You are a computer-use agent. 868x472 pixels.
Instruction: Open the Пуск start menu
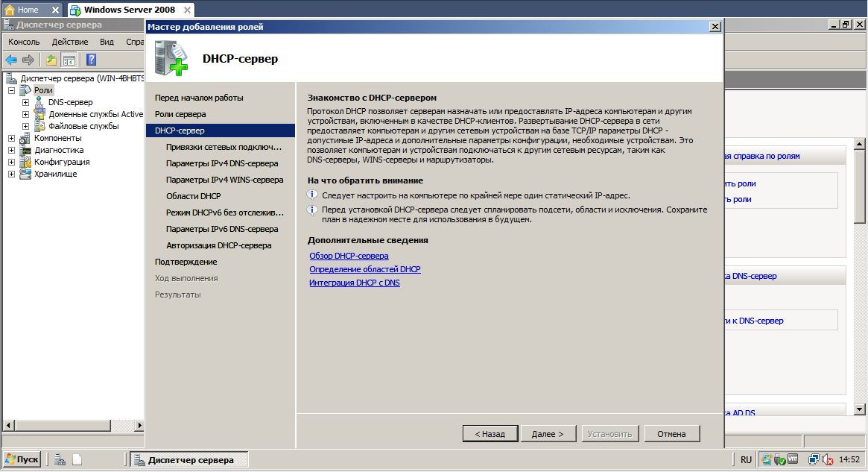pyautogui.click(x=22, y=459)
